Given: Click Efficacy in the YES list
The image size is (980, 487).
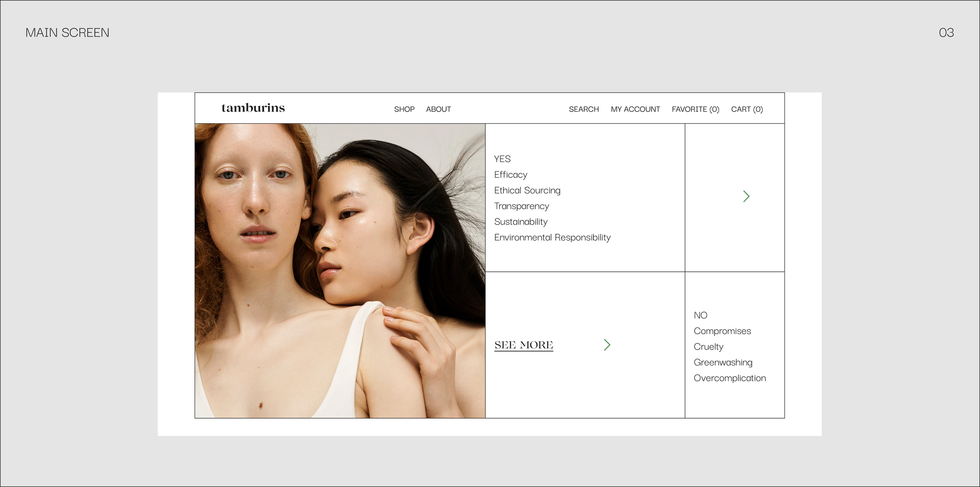Looking at the screenshot, I should click(511, 175).
